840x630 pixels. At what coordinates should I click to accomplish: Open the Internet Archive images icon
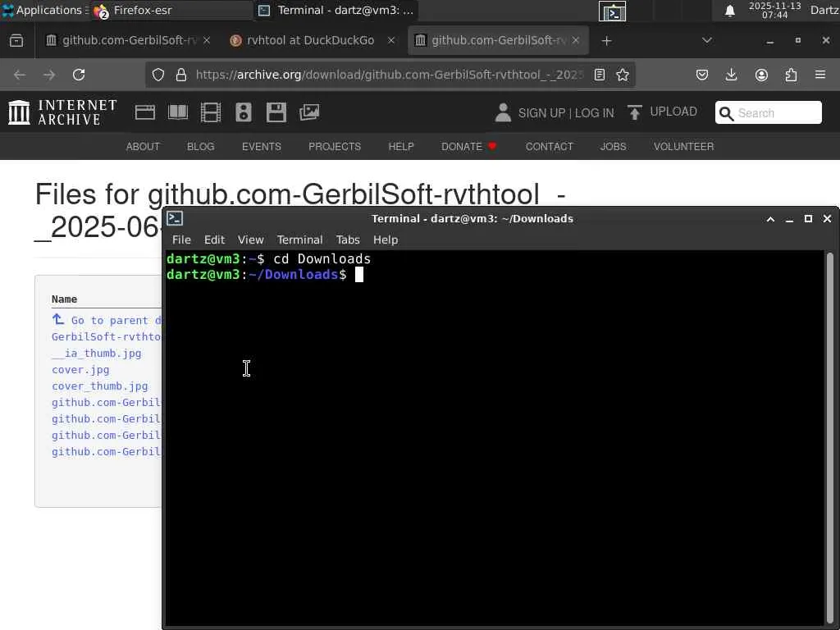[309, 112]
